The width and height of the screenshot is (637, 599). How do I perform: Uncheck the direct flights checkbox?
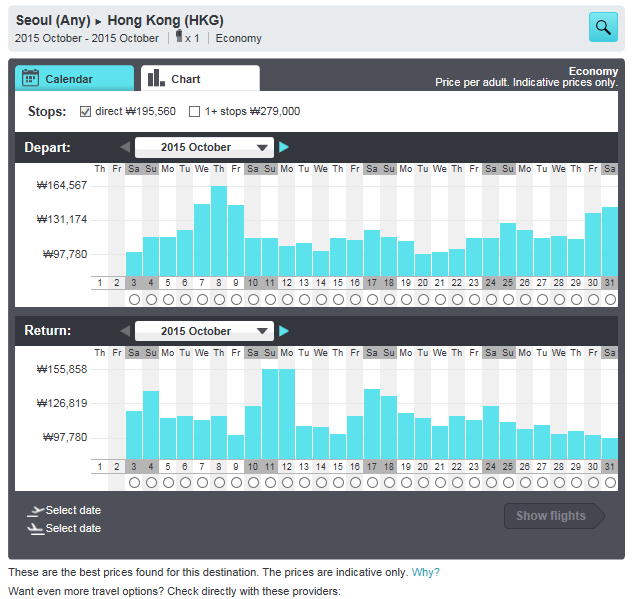pyautogui.click(x=85, y=111)
